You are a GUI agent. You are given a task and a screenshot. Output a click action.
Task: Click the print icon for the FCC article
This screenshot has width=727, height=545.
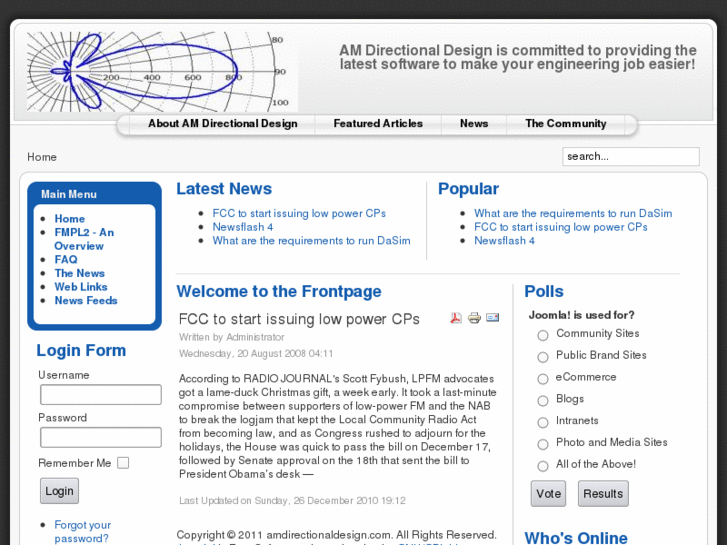click(x=474, y=318)
